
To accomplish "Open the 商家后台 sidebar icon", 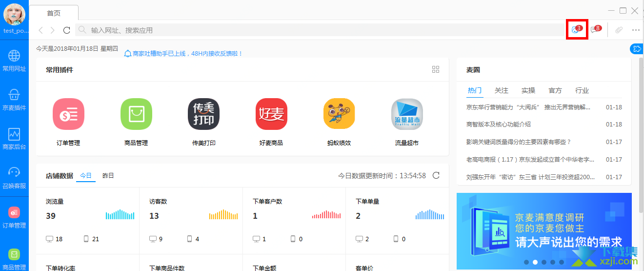I will [14, 139].
